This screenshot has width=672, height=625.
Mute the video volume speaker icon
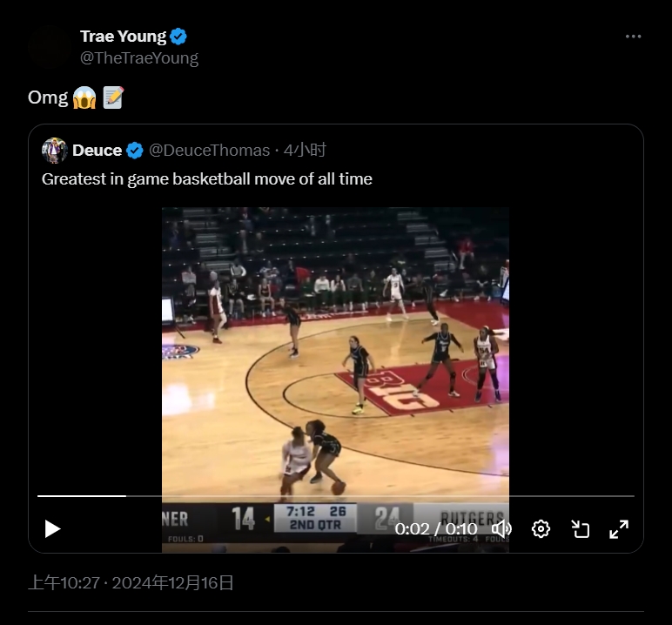[501, 528]
